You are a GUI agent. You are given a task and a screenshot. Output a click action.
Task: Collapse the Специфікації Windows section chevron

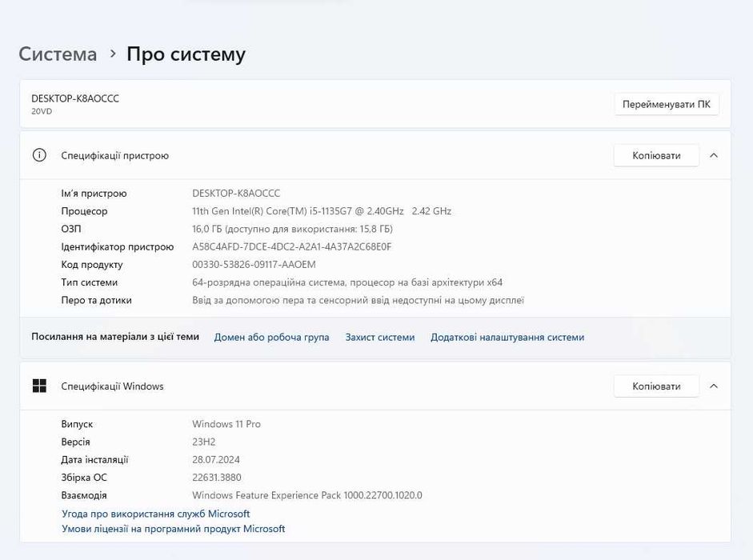coord(714,386)
